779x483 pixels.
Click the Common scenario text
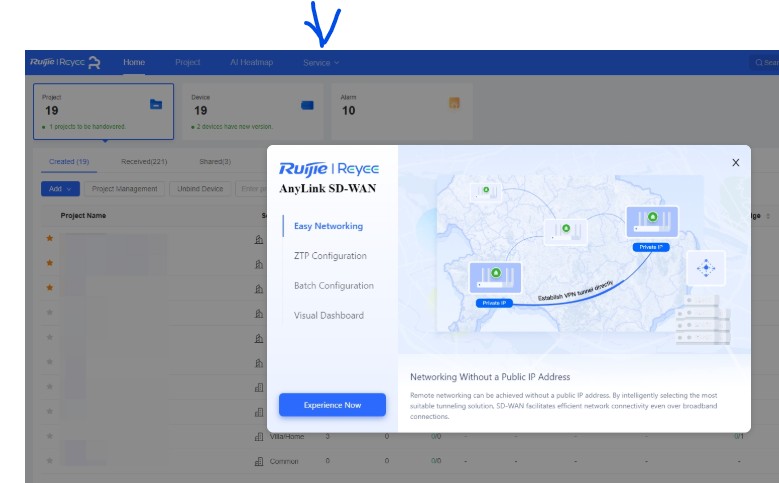(x=284, y=461)
